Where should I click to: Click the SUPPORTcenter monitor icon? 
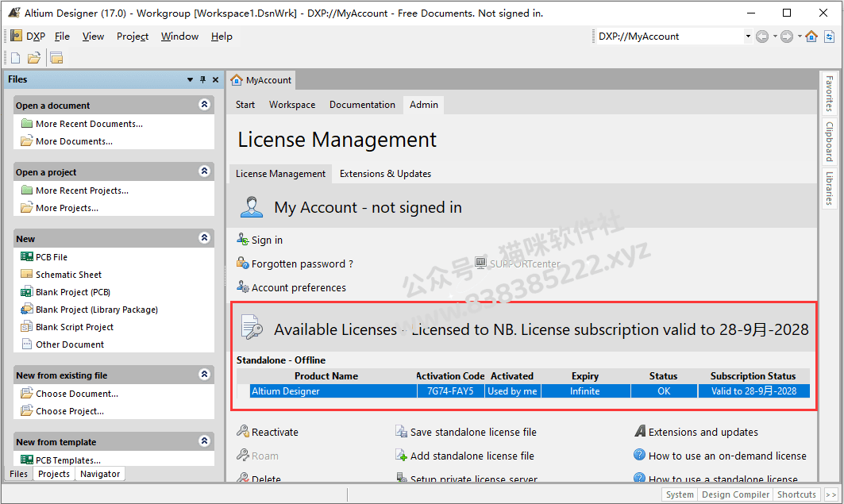tap(480, 263)
